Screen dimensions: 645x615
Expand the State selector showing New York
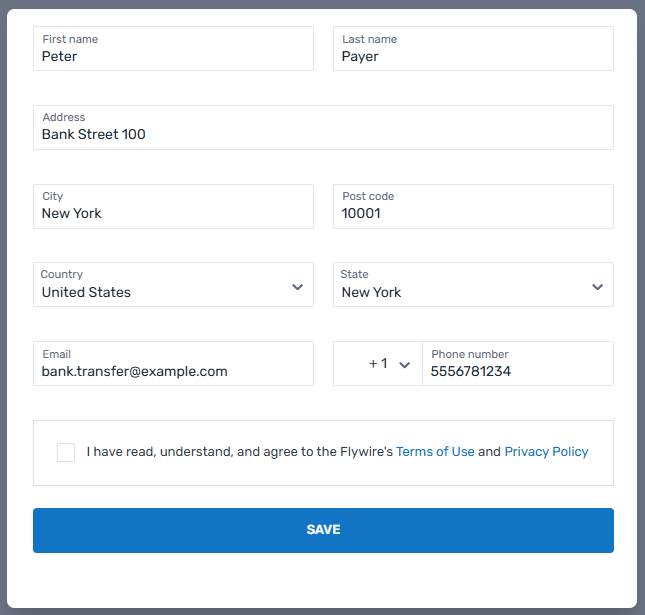click(460, 286)
